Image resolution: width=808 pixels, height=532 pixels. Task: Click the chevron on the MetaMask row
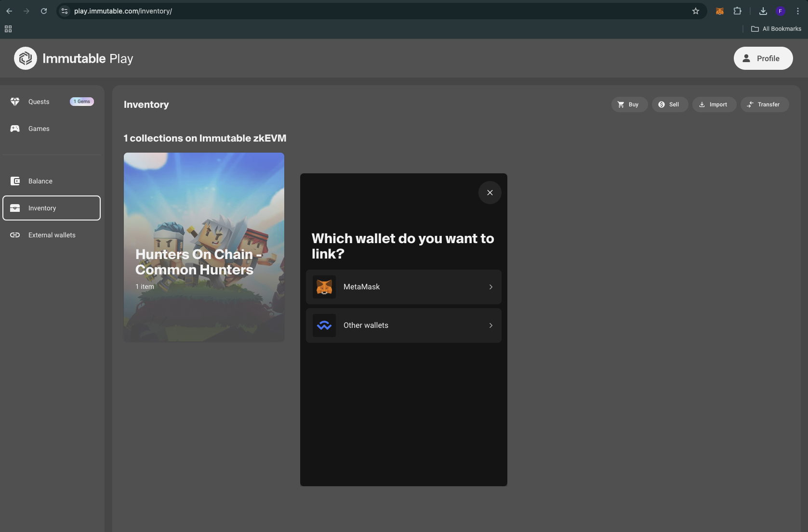click(491, 287)
